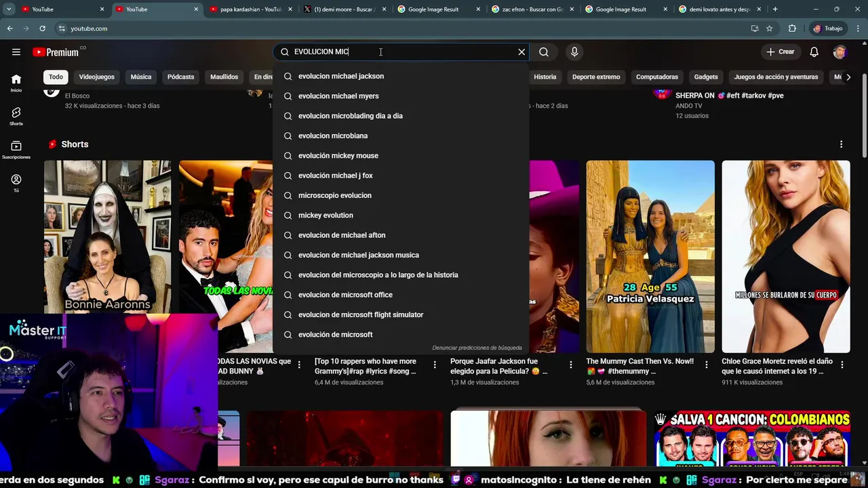Select suggestion evolucion de michael afton
This screenshot has width=868, height=488.
[401, 235]
